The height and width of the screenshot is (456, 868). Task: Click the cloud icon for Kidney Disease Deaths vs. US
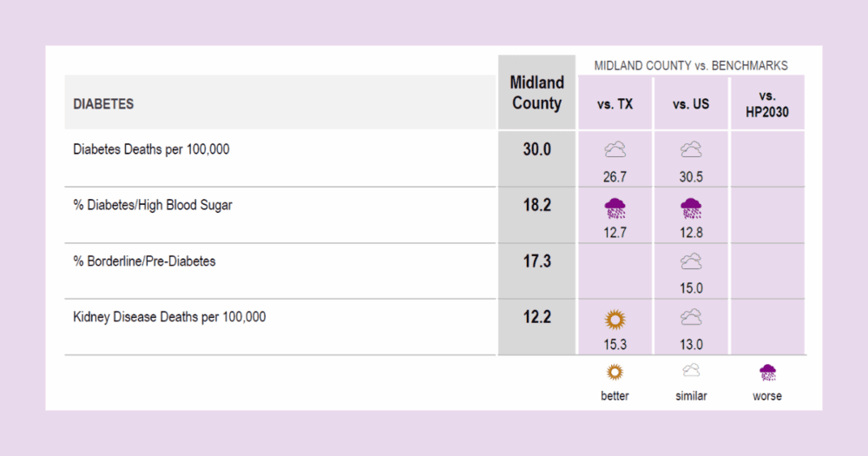coord(691,318)
